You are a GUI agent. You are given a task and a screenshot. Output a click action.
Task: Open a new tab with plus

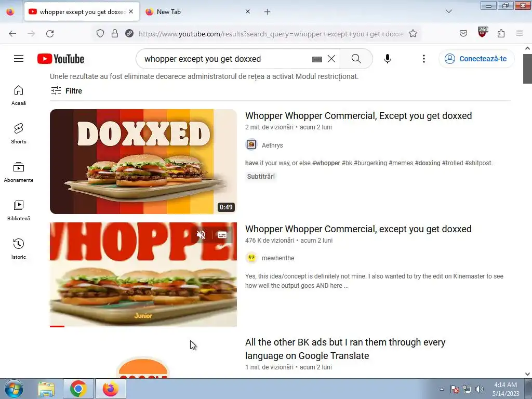point(268,11)
